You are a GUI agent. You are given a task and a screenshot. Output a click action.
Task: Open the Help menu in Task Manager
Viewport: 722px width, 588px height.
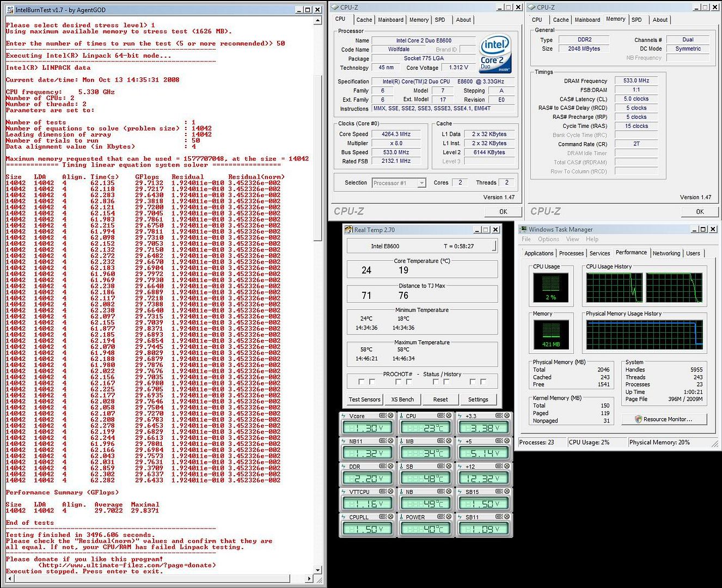592,239
